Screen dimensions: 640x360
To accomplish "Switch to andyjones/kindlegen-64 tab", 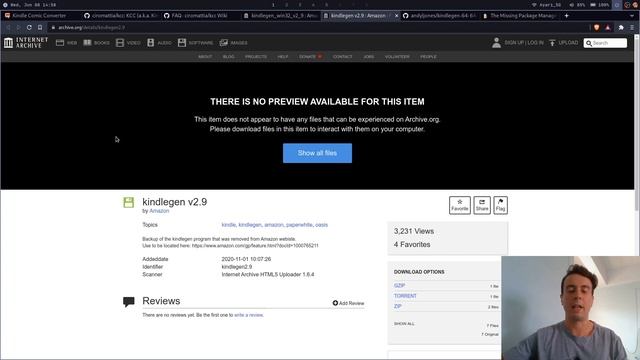I will pos(439,16).
